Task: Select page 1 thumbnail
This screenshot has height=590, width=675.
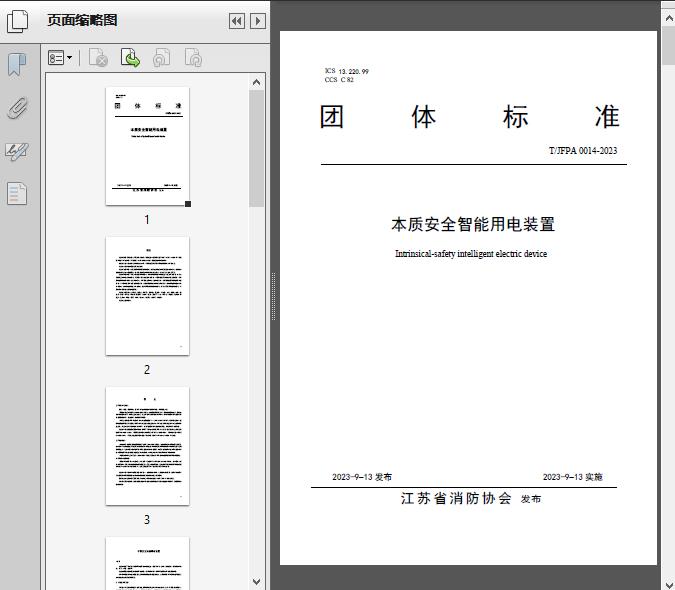Action: pos(147,146)
